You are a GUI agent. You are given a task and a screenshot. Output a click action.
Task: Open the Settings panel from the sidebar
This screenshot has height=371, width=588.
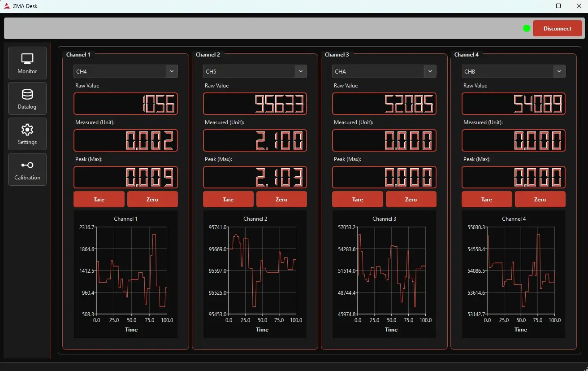point(27,134)
